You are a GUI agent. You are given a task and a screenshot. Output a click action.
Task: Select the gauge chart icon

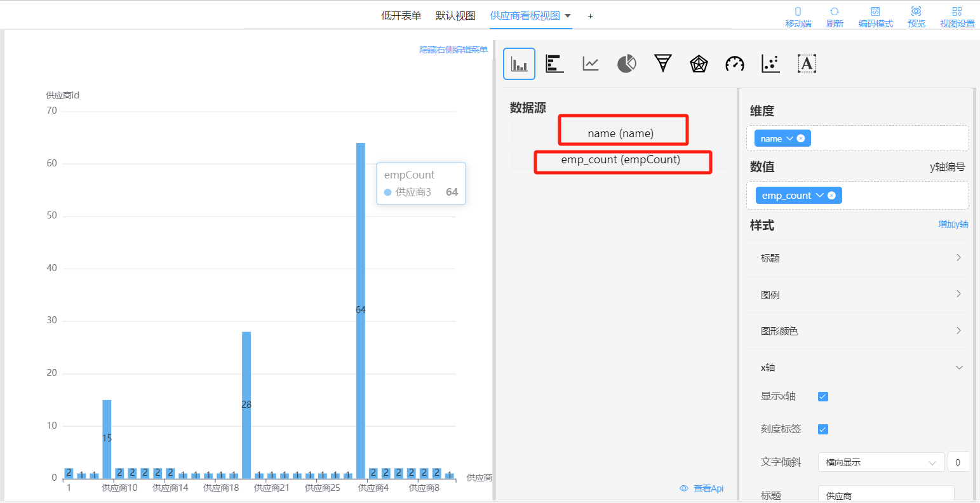[x=735, y=64]
